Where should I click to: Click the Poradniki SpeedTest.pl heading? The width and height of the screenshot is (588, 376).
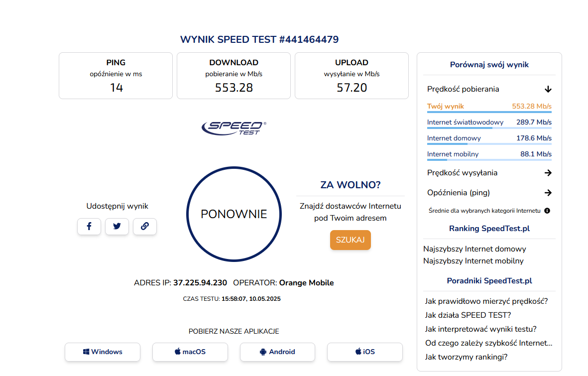(x=489, y=281)
